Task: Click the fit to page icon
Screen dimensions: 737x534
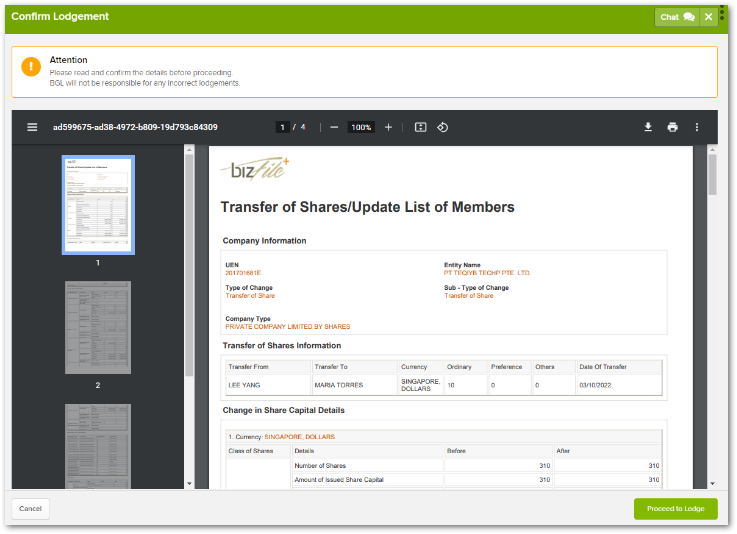Action: [x=420, y=127]
